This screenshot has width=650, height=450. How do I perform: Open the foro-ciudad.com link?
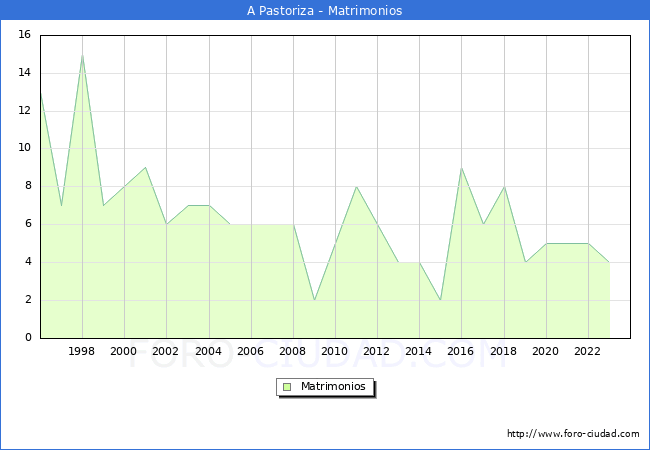tap(573, 434)
